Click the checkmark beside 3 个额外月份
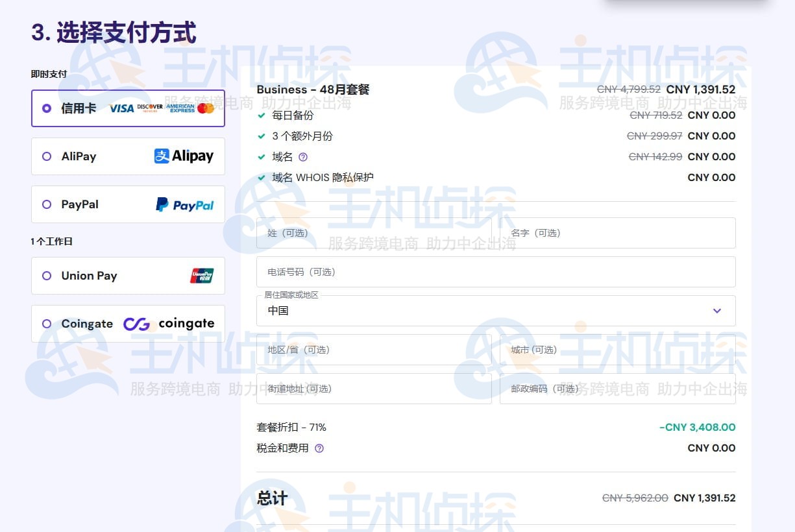 coord(262,136)
